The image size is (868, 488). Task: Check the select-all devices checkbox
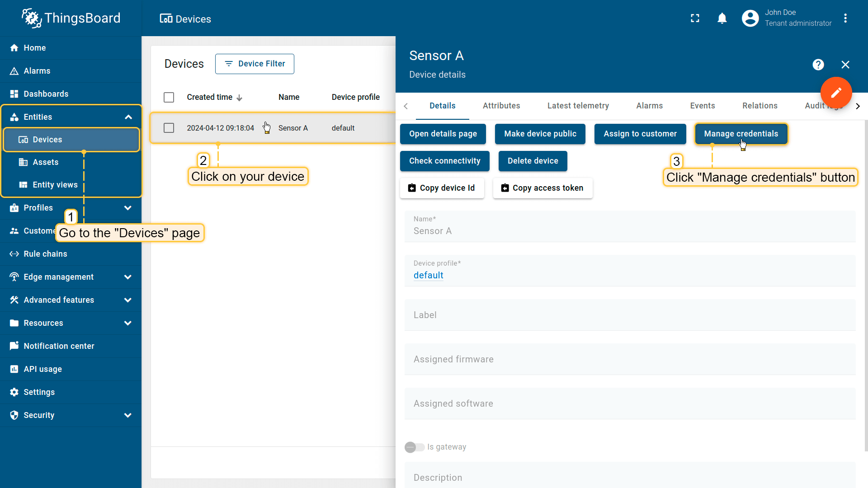click(169, 97)
